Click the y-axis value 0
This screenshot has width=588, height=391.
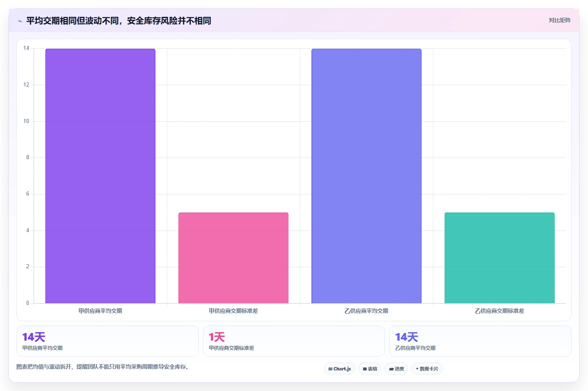tap(28, 303)
